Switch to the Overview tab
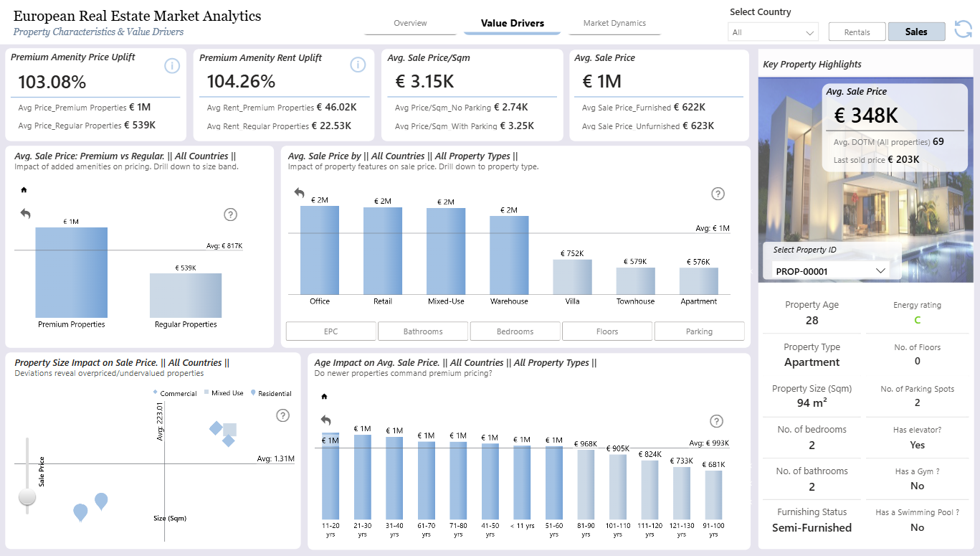This screenshot has width=980, height=556. click(x=410, y=24)
